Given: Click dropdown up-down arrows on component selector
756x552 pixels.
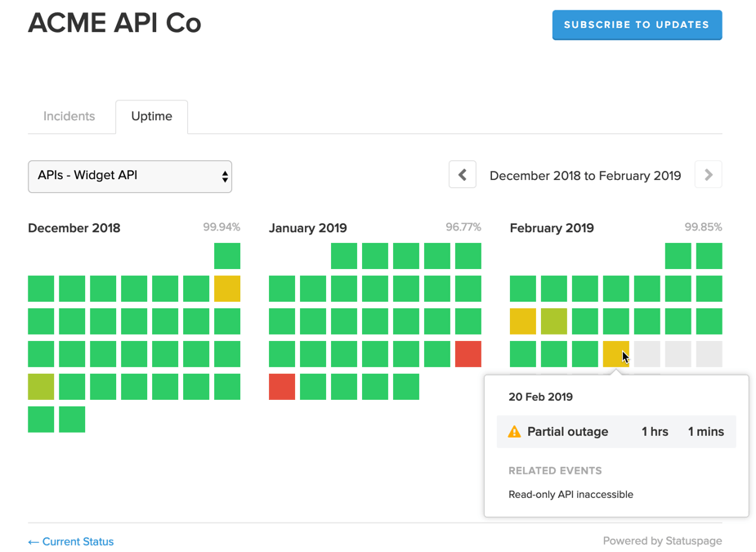Looking at the screenshot, I should (x=225, y=177).
